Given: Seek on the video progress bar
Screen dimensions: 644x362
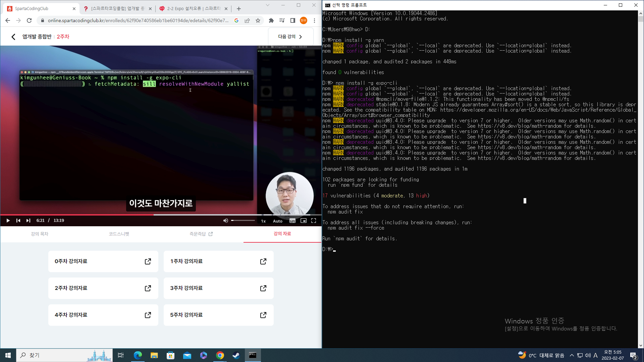Looking at the screenshot, I should click(161, 215).
